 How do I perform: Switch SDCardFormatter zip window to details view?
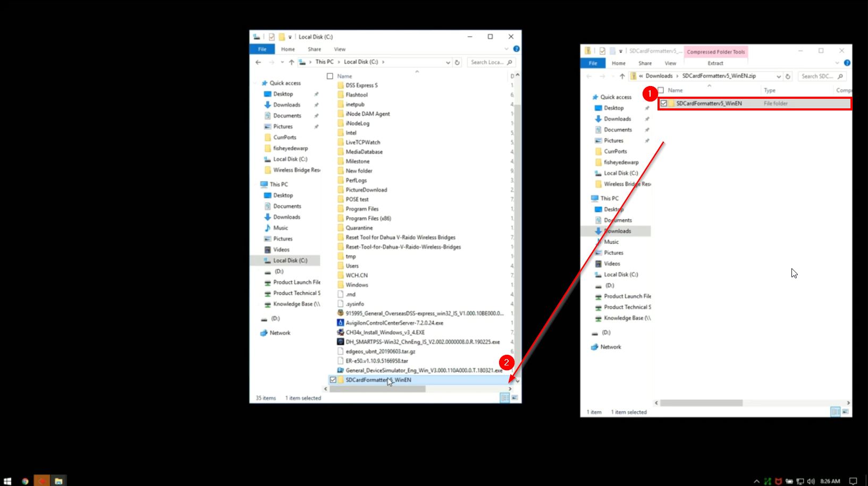(836, 412)
